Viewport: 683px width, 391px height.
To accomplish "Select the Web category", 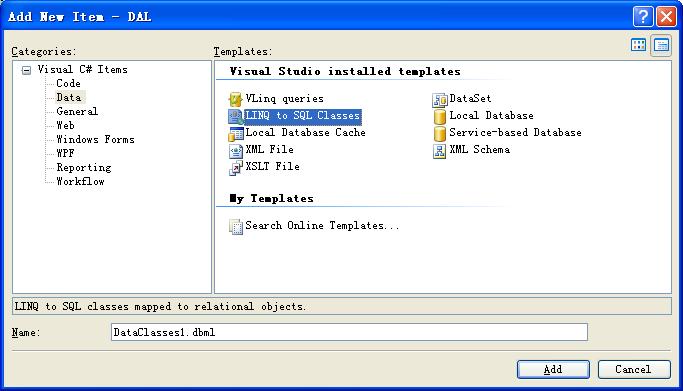I will point(65,125).
